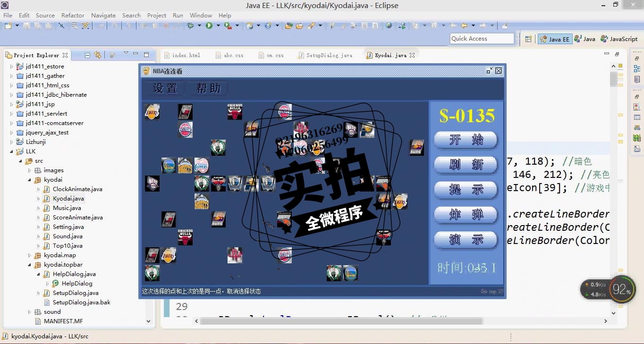The height and width of the screenshot is (344, 644).
Task: Select the HelpDialog class node
Action: 77,284
